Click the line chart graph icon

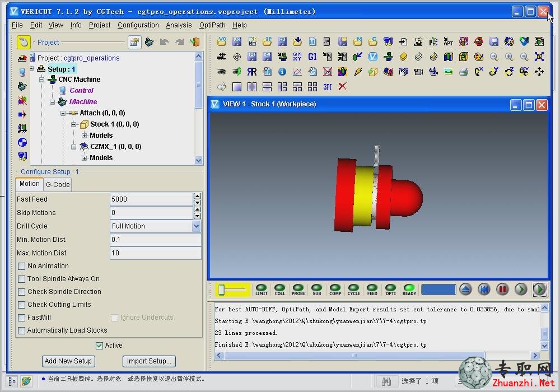coord(297,72)
